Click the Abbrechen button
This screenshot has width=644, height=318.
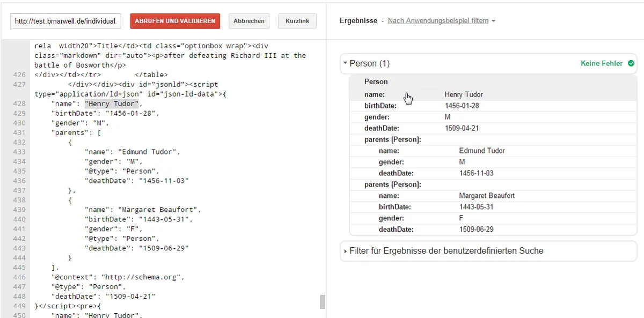click(249, 21)
